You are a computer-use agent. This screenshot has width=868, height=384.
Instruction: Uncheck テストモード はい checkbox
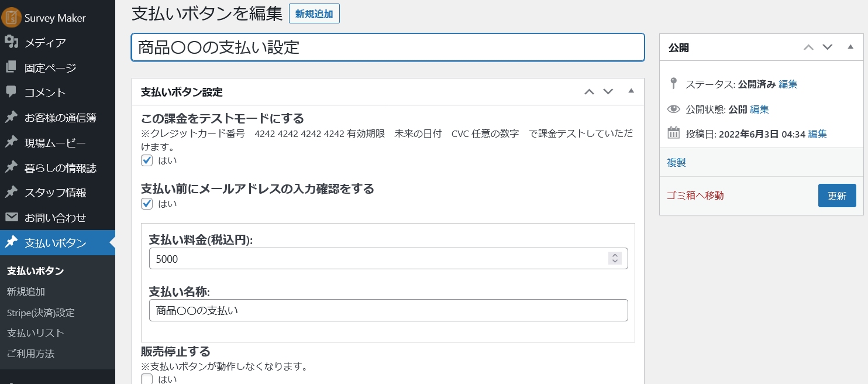click(x=147, y=160)
